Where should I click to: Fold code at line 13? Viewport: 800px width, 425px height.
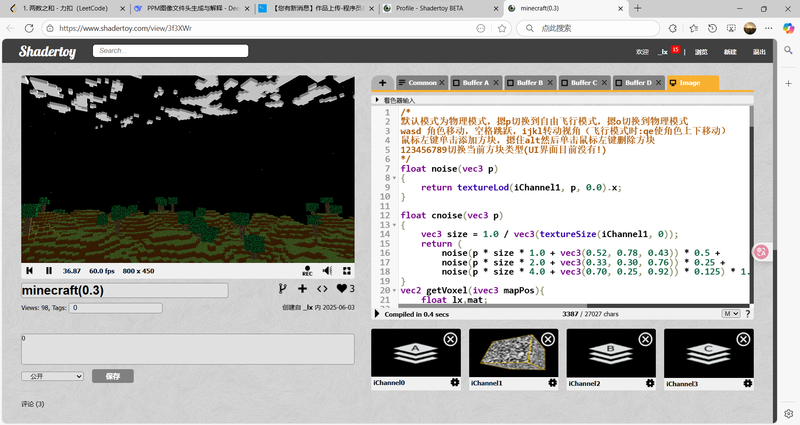coord(394,225)
